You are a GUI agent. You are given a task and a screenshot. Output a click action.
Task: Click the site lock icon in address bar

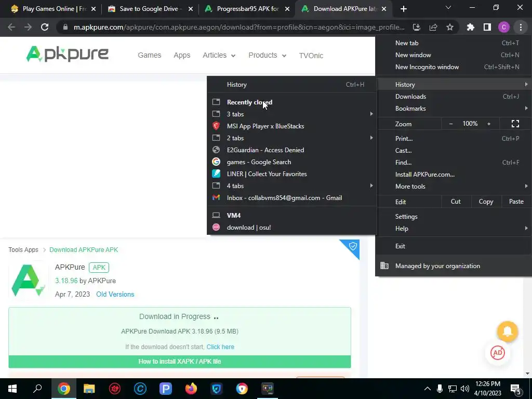(x=65, y=27)
